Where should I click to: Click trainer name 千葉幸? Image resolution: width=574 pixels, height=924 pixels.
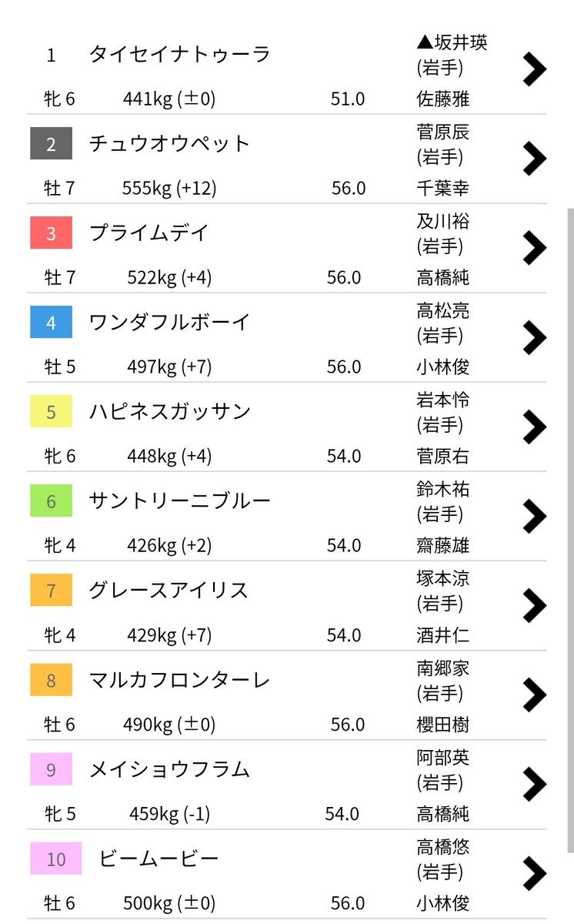(442, 188)
